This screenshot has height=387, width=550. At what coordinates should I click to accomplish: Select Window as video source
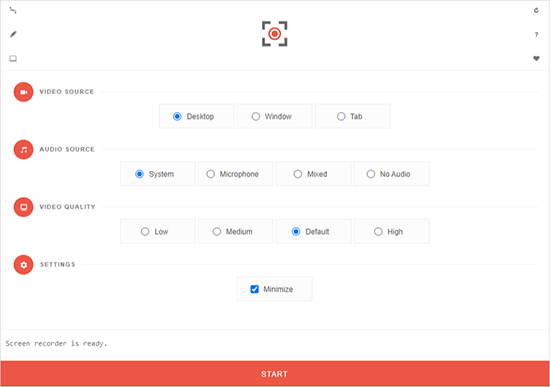[274, 116]
